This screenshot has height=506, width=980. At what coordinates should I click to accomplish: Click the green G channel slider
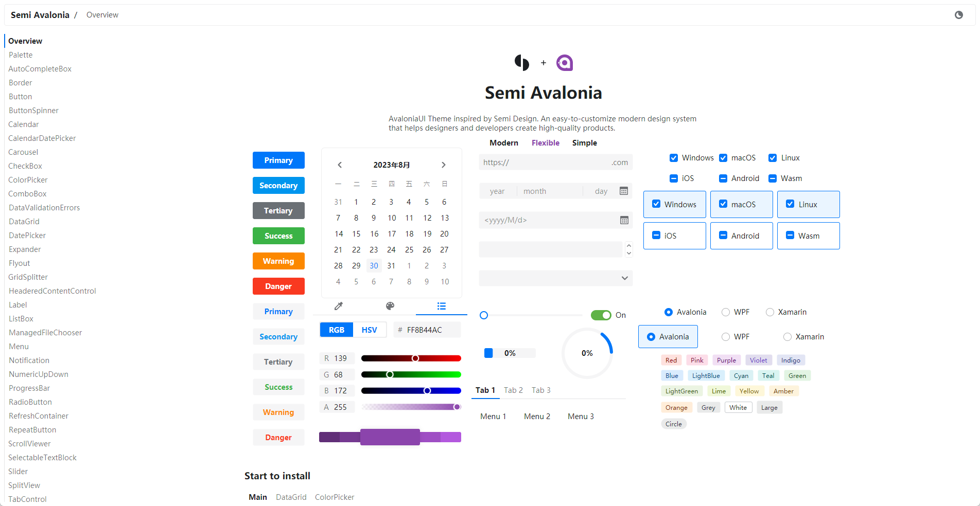tap(411, 374)
